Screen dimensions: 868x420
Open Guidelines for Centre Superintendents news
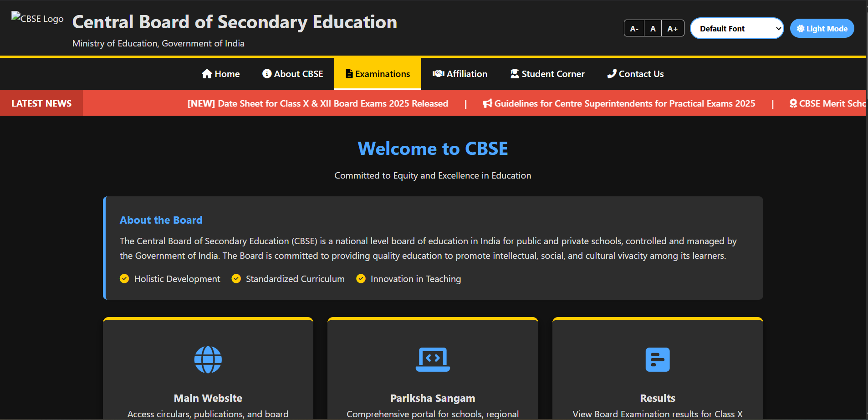click(619, 103)
